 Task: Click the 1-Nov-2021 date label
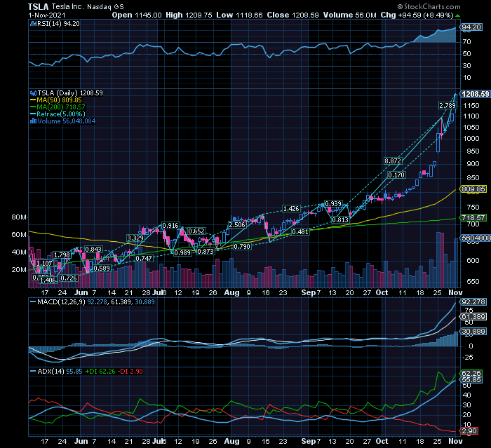tap(47, 15)
